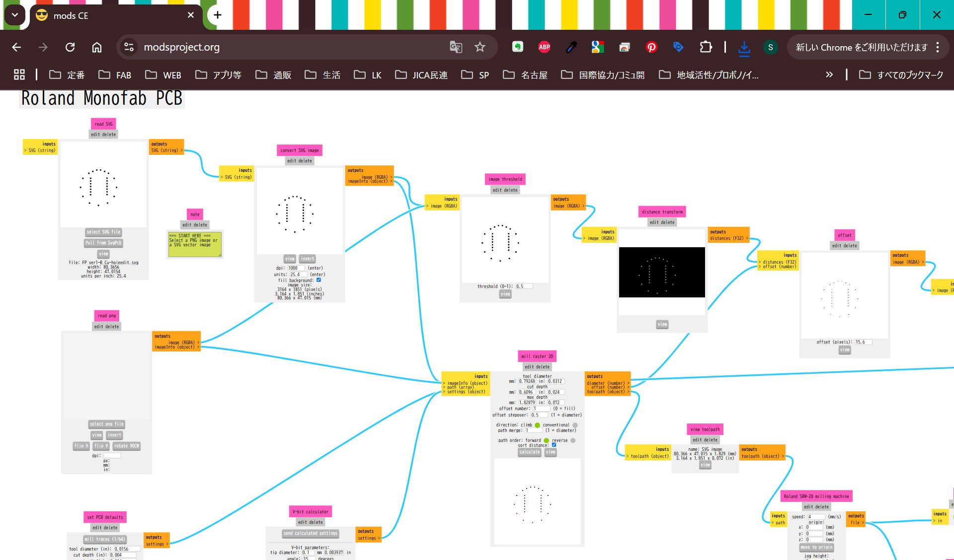Click calculate in mill raster 2D

(530, 452)
